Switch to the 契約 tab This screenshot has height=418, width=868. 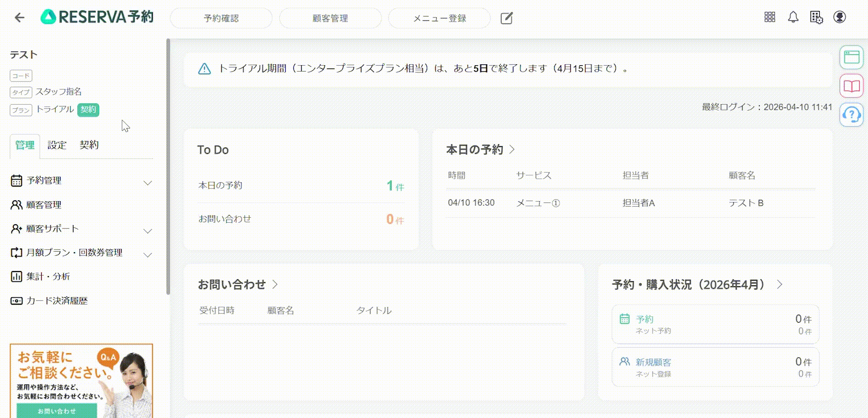pos(89,145)
